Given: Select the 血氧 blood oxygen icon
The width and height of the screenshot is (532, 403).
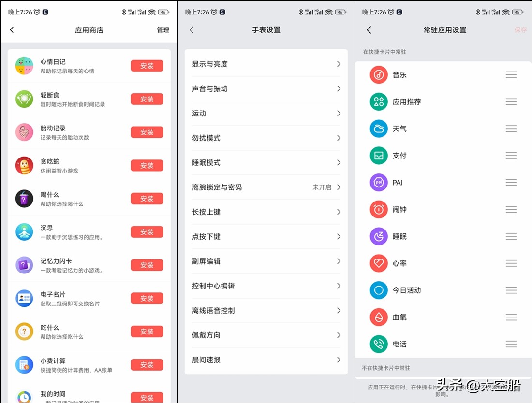Looking at the screenshot, I should (379, 317).
